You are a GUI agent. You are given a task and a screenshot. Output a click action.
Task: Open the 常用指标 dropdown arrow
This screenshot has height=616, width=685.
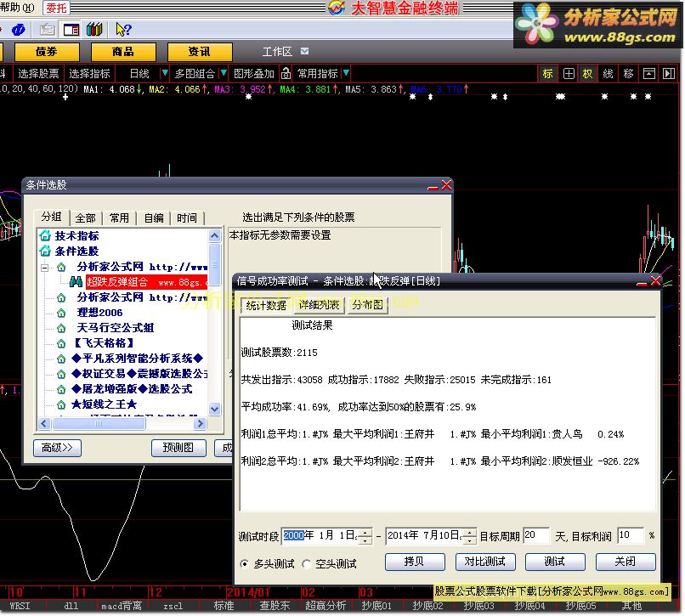(346, 73)
